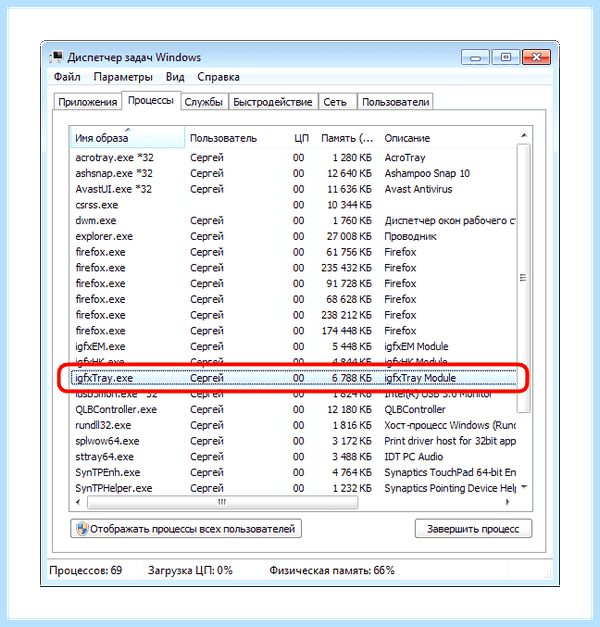Select firefox.exe using 61 756 КБ

(x=293, y=252)
